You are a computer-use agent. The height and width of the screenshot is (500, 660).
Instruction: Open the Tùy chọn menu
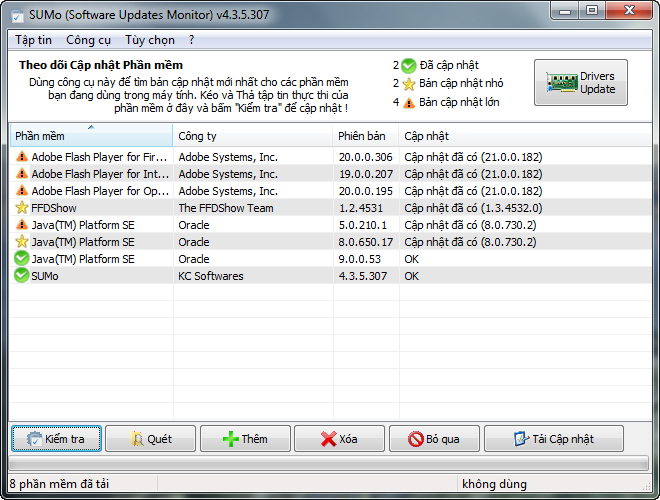150,40
